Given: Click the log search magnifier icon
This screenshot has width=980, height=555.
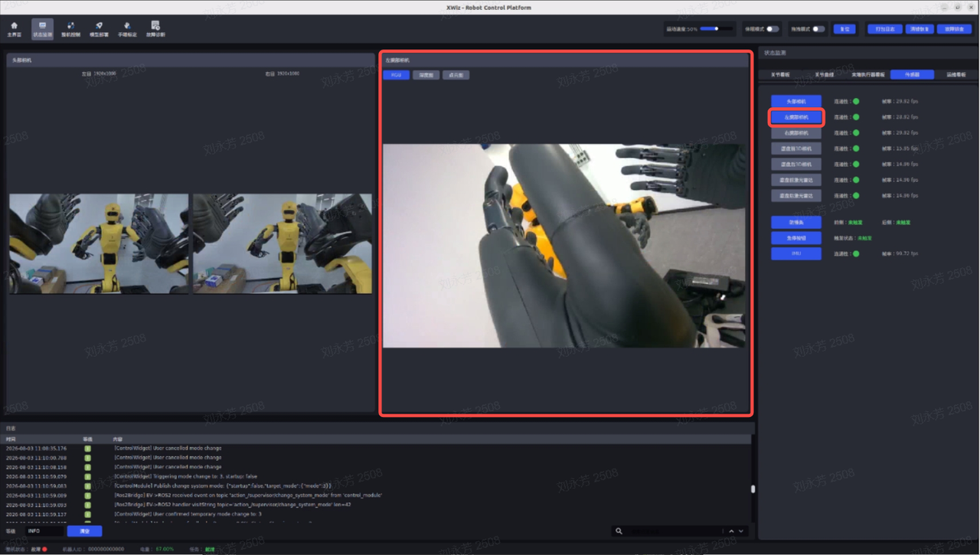Looking at the screenshot, I should point(619,531).
